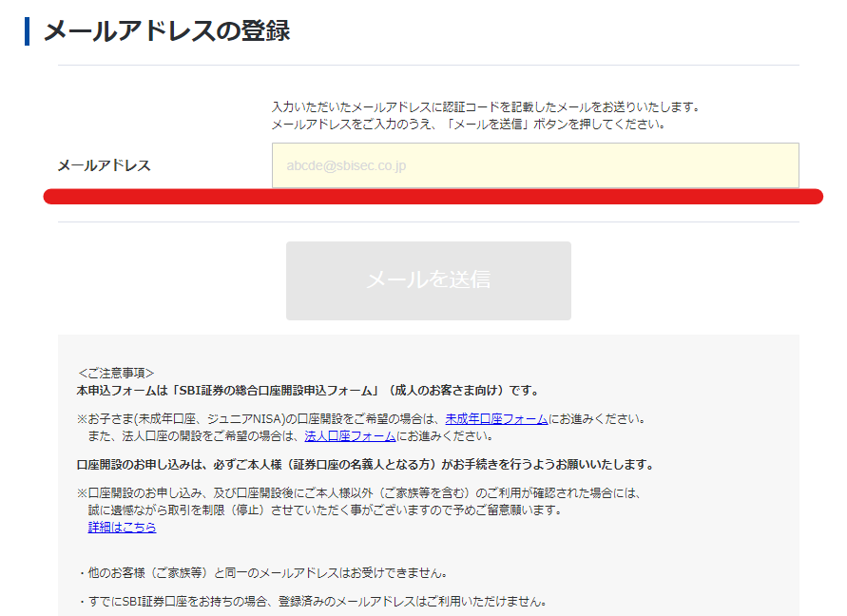
Task: Click the line starting 本申込フォームは「SBI証券の総合口座開設申込フォーム」
Action: [x=308, y=391]
